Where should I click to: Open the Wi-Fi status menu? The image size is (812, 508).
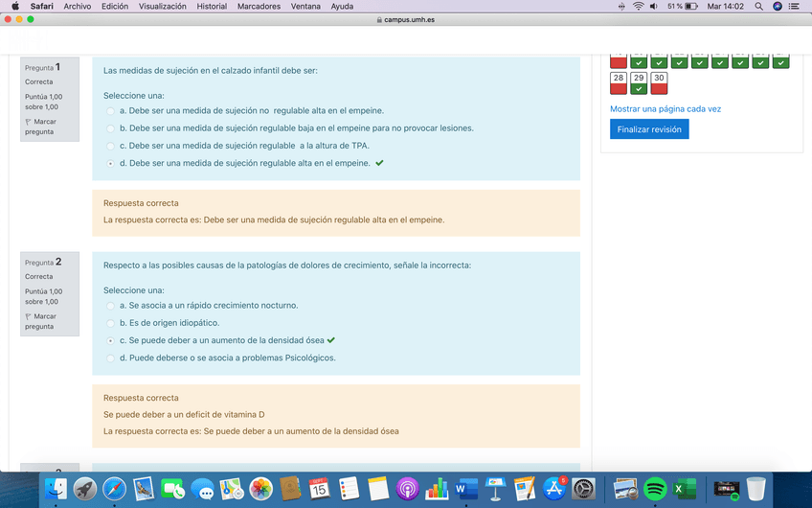click(x=638, y=7)
